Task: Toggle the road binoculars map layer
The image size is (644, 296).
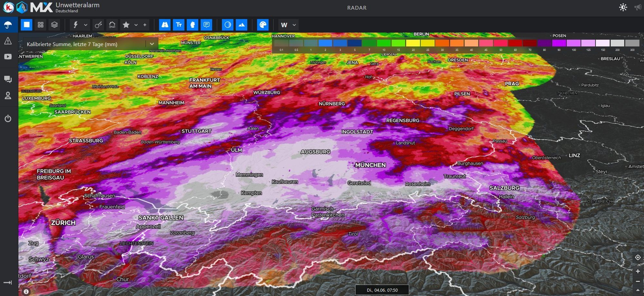Action: point(165,25)
